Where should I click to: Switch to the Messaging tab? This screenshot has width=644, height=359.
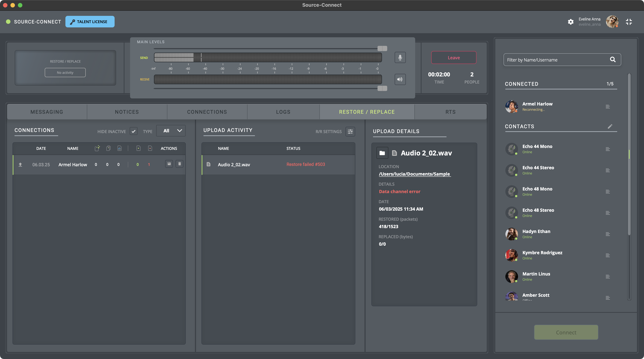click(47, 112)
